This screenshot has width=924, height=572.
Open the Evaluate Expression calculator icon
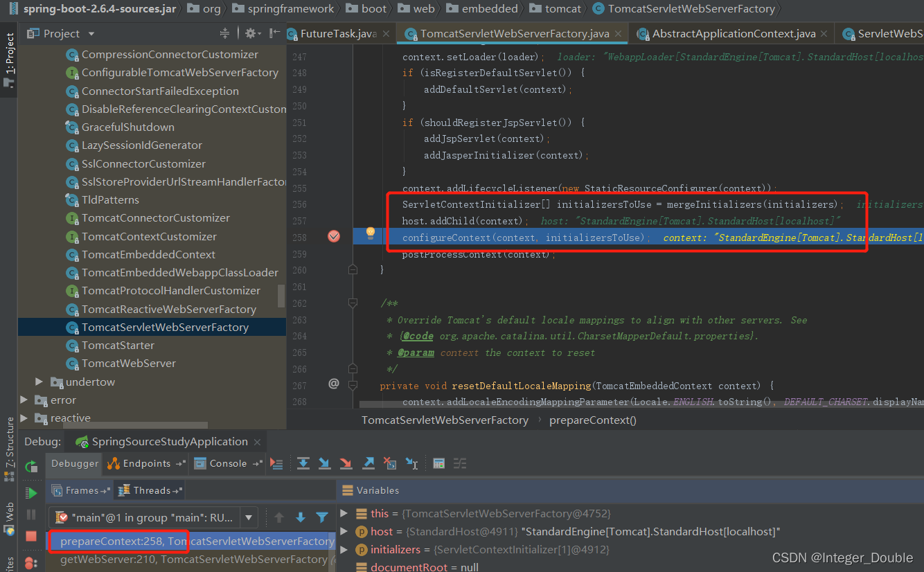pos(438,463)
